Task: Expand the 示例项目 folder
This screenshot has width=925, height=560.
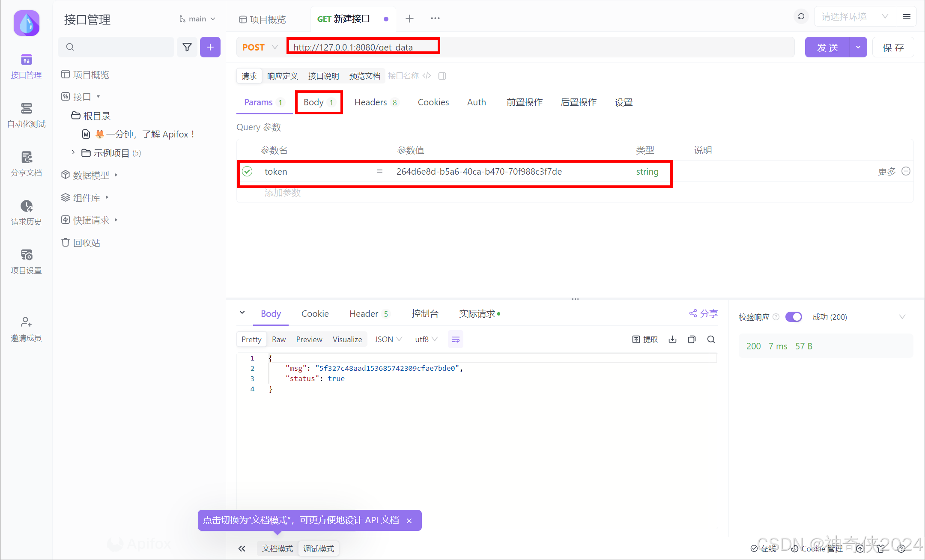Action: tap(73, 152)
